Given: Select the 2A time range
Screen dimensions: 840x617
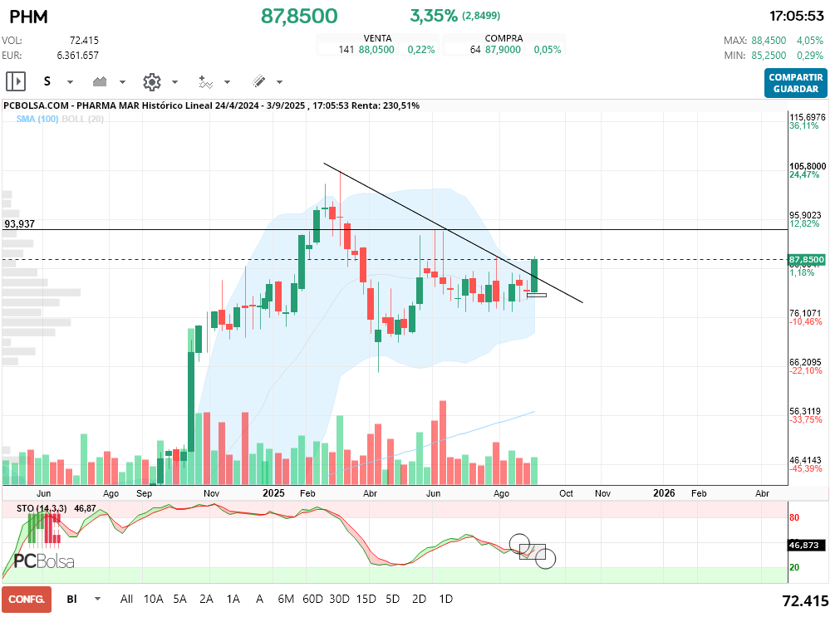Looking at the screenshot, I should (x=206, y=600).
